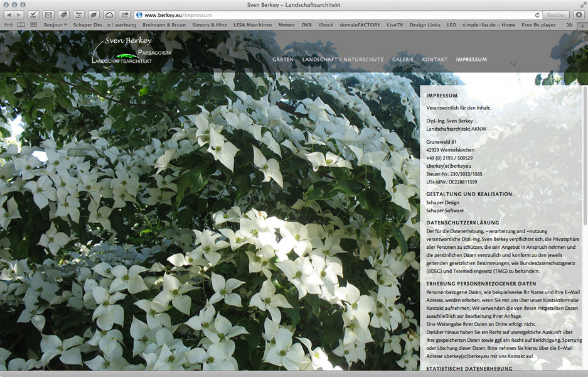Open the Breimann & Bruun bookmark
The image size is (588, 377).
pos(164,25)
